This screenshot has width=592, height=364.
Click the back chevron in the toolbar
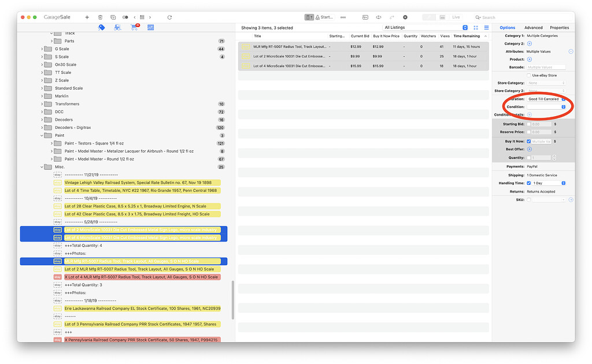[x=135, y=17]
